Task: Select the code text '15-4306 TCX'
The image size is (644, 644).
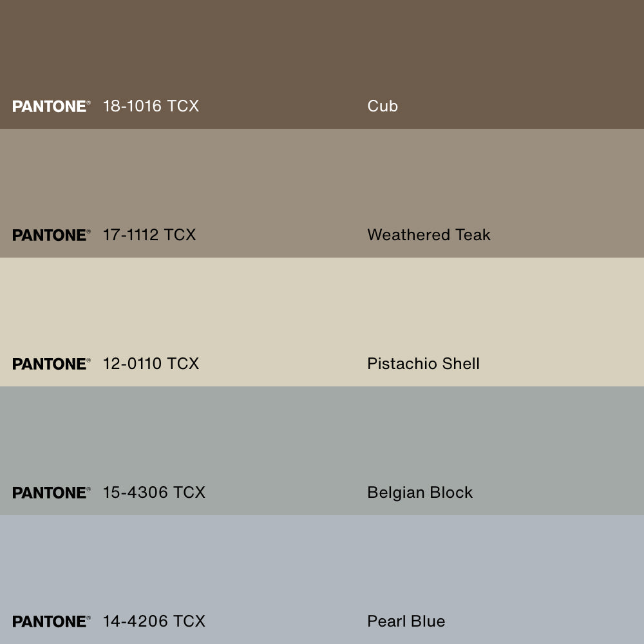Action: point(154,493)
